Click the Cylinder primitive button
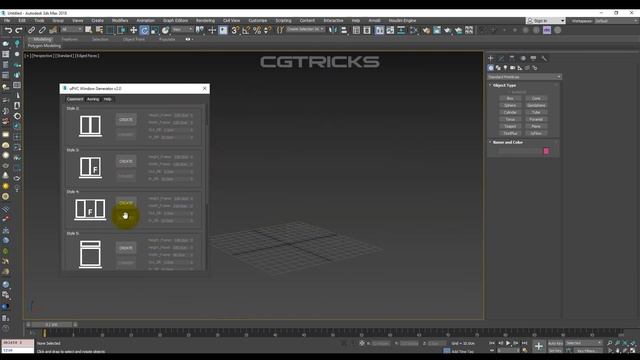Viewport: 640px width, 360px height. 510,112
